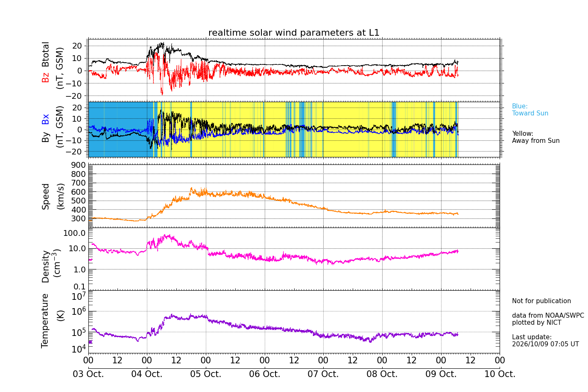Image resolution: width=588 pixels, height=392 pixels.
Task: Click the "Btotal" axis label
Action: (x=45, y=54)
